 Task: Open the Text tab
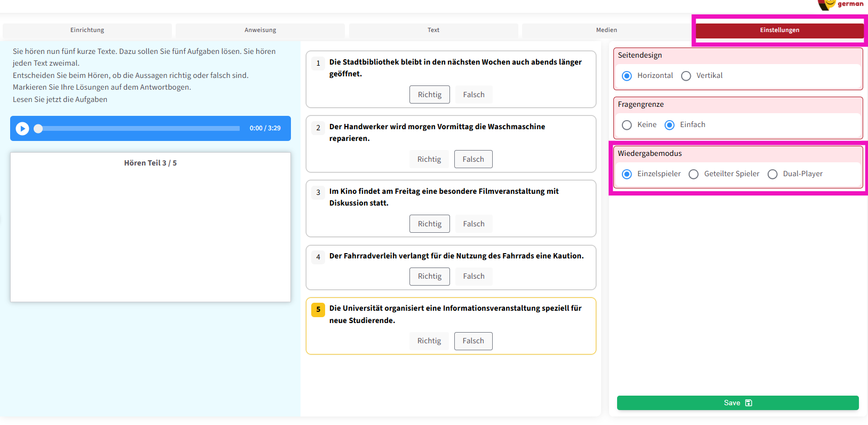click(433, 30)
